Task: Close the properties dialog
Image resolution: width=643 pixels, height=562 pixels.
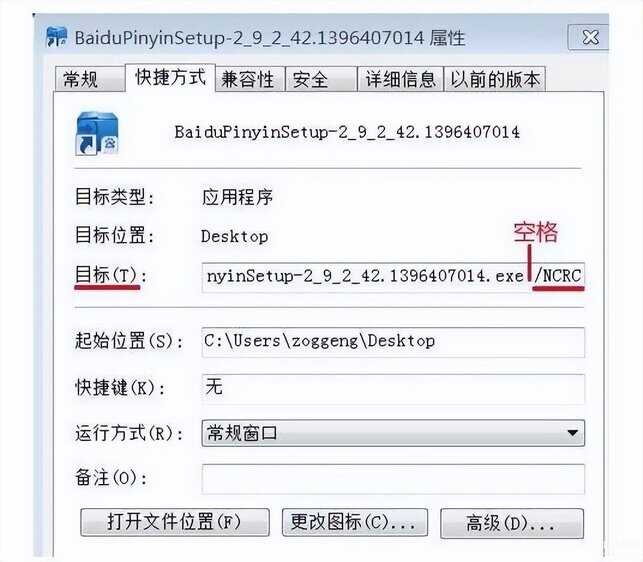Action: coord(589,37)
